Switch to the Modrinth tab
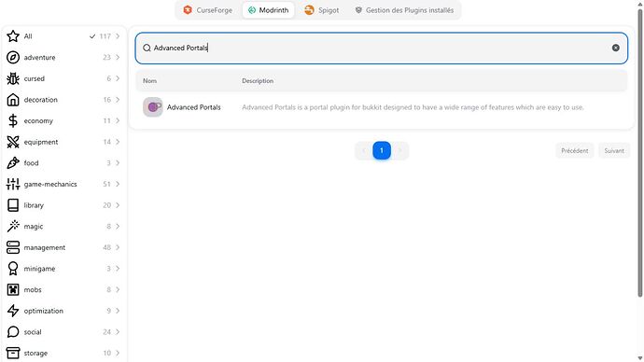644x362 pixels. tap(268, 10)
